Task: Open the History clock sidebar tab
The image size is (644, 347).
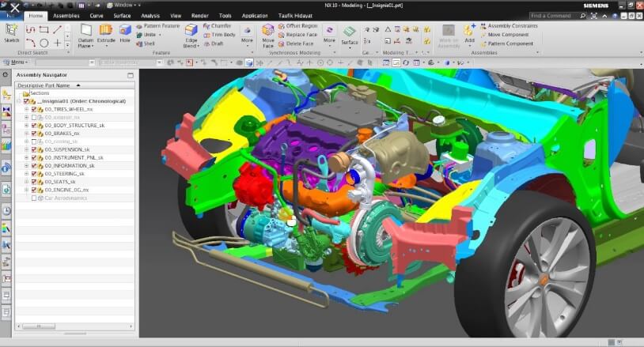Action: (x=6, y=211)
